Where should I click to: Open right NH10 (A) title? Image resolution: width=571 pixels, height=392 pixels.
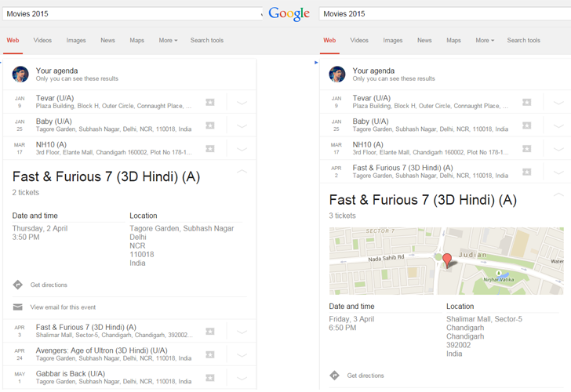[368, 145]
